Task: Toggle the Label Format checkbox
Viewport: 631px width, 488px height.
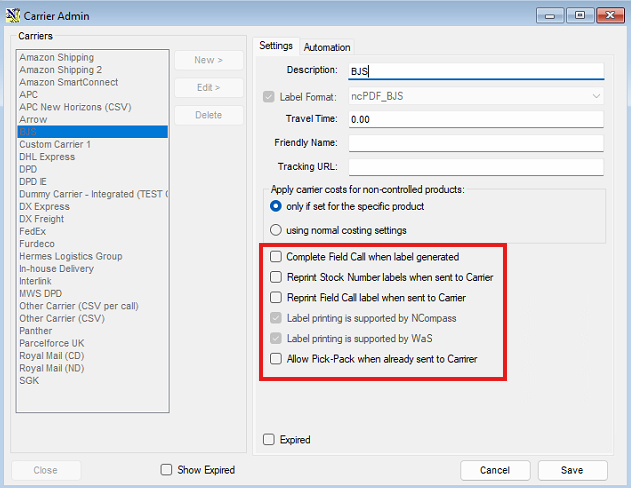Action: pos(268,97)
